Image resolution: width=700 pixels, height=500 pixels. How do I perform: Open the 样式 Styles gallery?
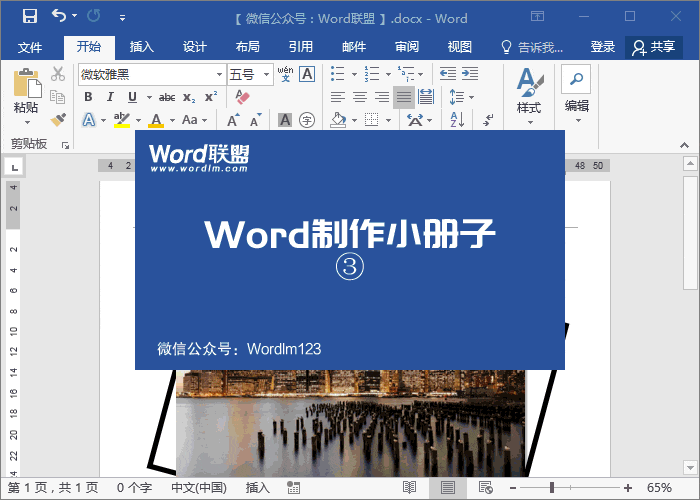(529, 96)
